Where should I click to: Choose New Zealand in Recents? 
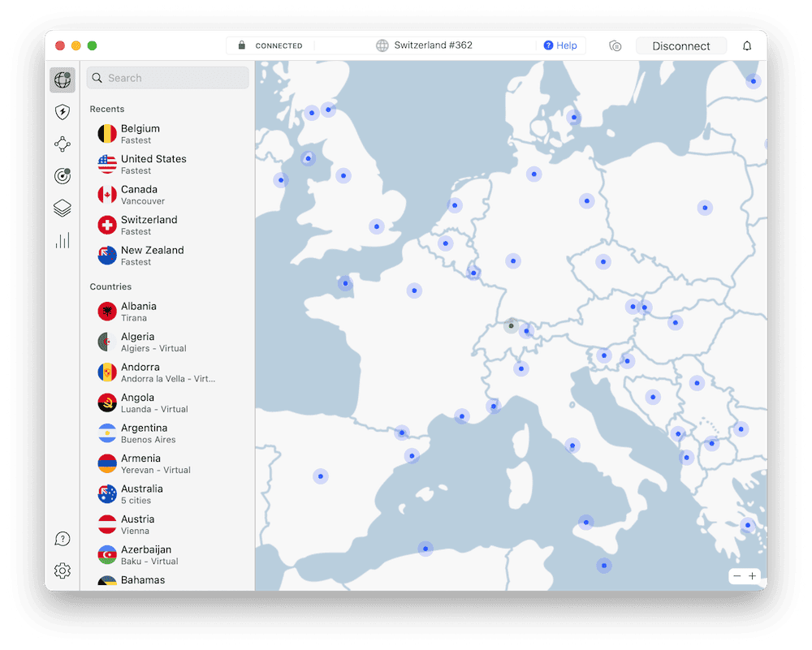[x=168, y=256]
